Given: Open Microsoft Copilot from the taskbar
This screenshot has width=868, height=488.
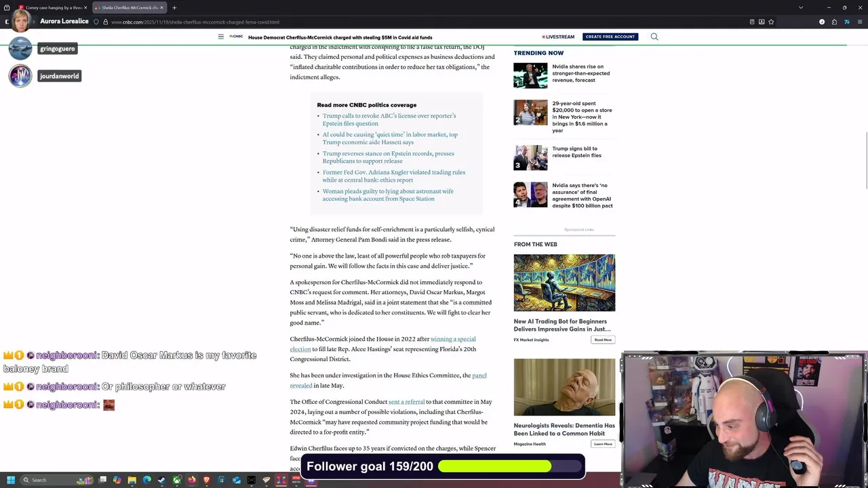Looking at the screenshot, I should (x=117, y=480).
